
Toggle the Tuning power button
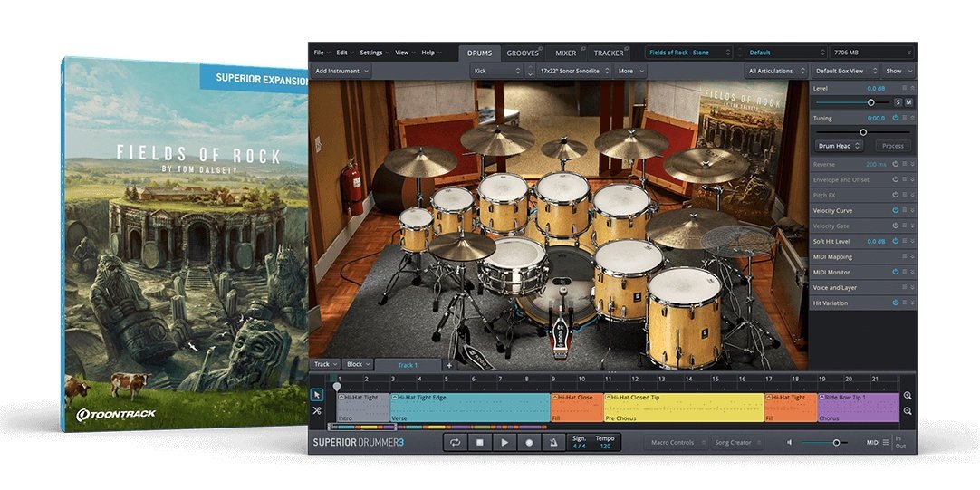click(x=896, y=118)
